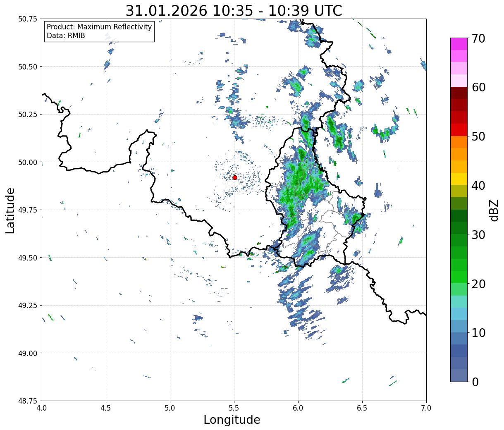
Task: Click the longitude tick label 6.5
Action: pyautogui.click(x=363, y=408)
